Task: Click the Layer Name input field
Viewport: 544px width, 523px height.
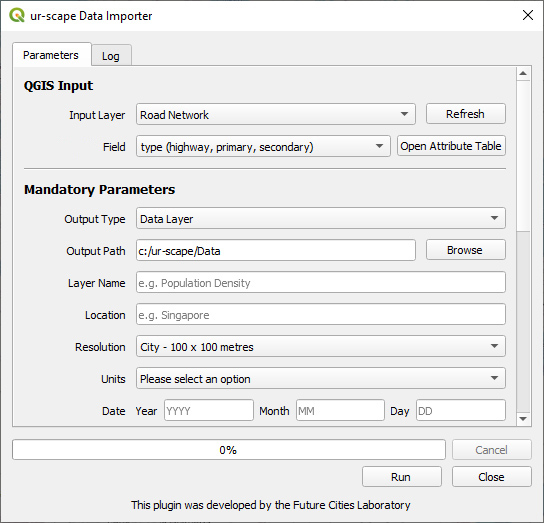Action: 321,282
